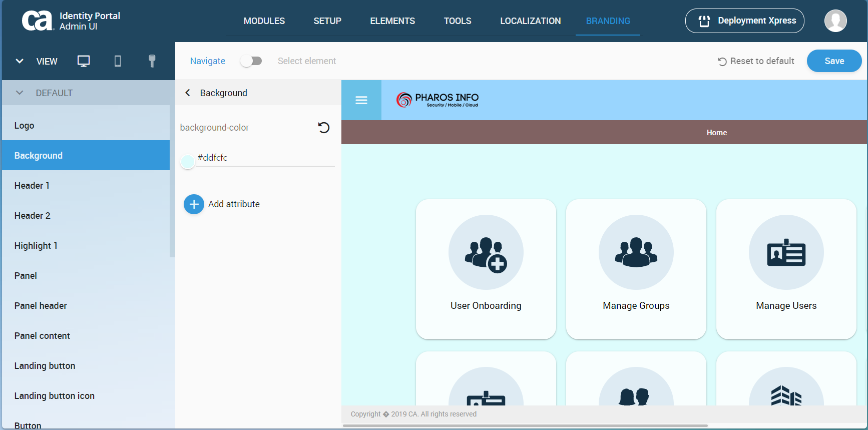Screen dimensions: 868x430
Task: Click the #ddfcfc color value field
Action: click(x=265, y=158)
